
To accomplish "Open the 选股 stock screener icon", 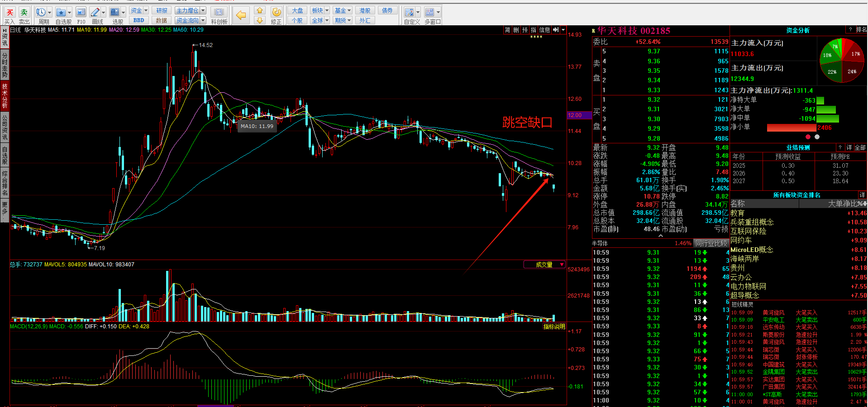I will tap(115, 12).
